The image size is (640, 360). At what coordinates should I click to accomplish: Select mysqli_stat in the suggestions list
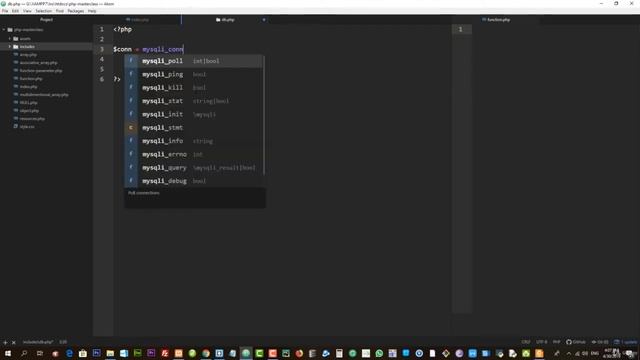pos(194,101)
